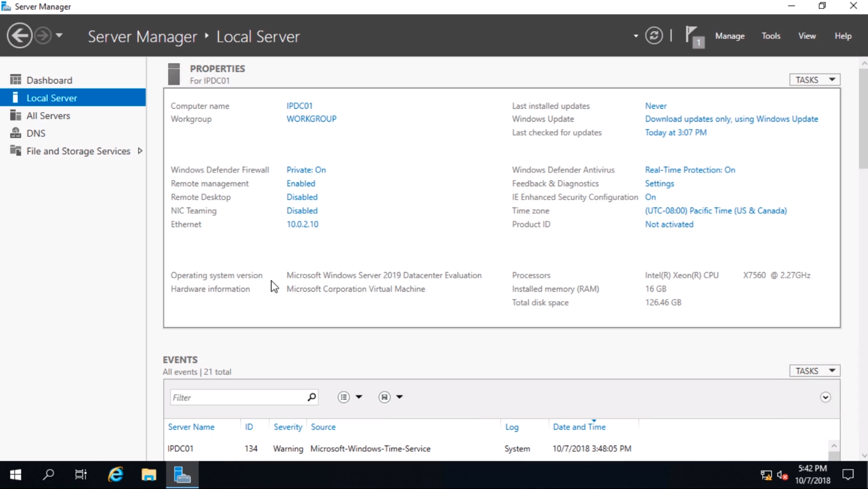868x489 pixels.
Task: Click the computer name IPDC01 link
Action: tap(300, 106)
